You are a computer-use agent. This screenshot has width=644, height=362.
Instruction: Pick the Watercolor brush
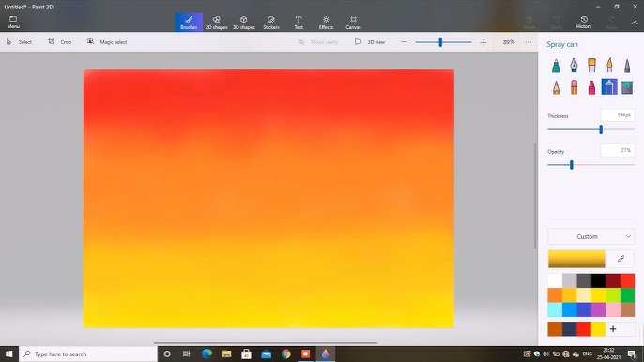pos(609,66)
